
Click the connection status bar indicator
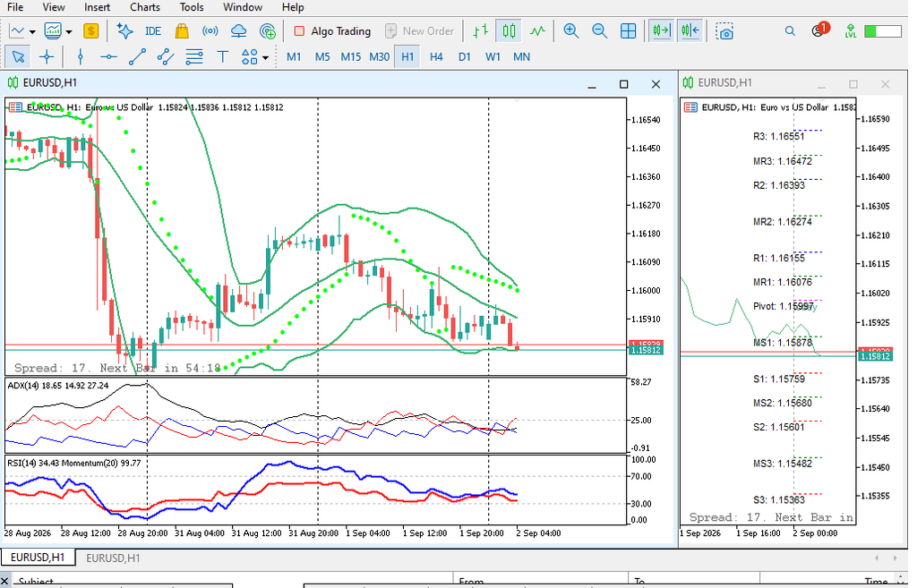(x=882, y=31)
